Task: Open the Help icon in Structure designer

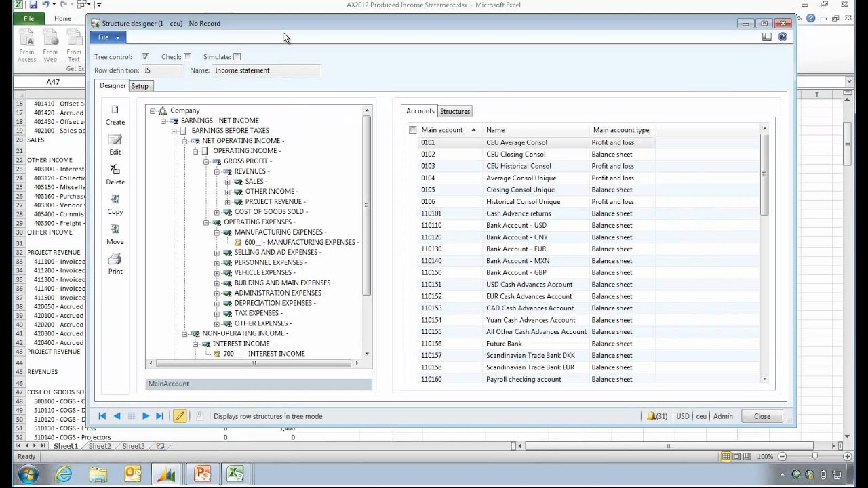Action: (x=783, y=37)
